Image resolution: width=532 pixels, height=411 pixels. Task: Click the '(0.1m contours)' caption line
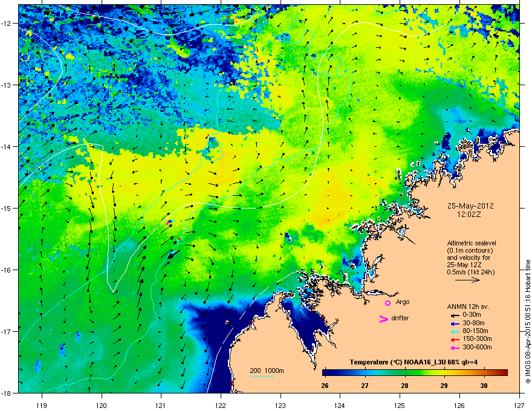(470, 251)
